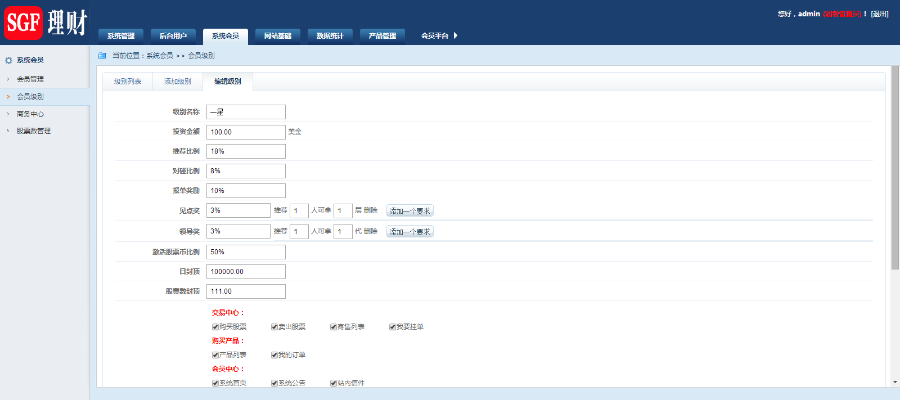This screenshot has height=400, width=900.
Task: Toggle the 产品列表 checkbox
Action: pos(215,355)
